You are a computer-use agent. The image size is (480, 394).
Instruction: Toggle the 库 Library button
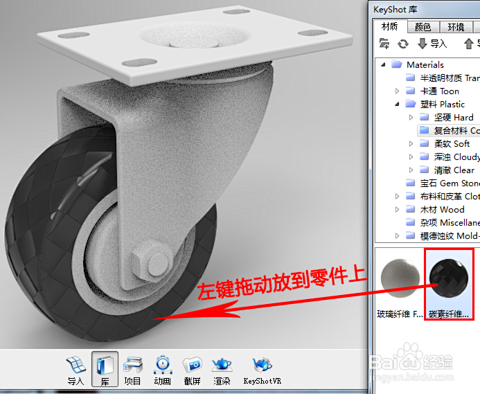[x=105, y=369]
